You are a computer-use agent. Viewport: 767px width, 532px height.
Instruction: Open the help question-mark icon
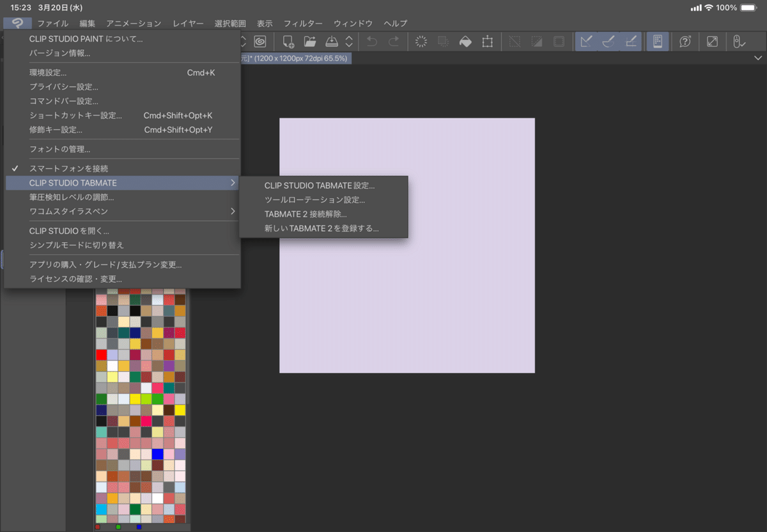685,42
